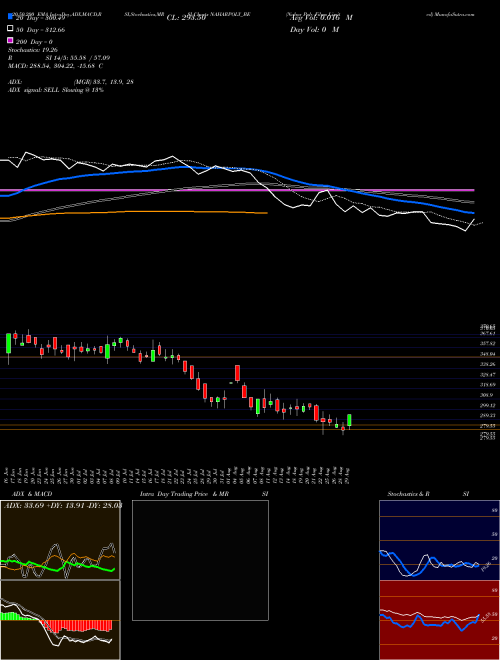Click the magenta 200 Day legend swatch
Viewport: 500px width, 660px height.
pyautogui.click(x=10, y=40)
